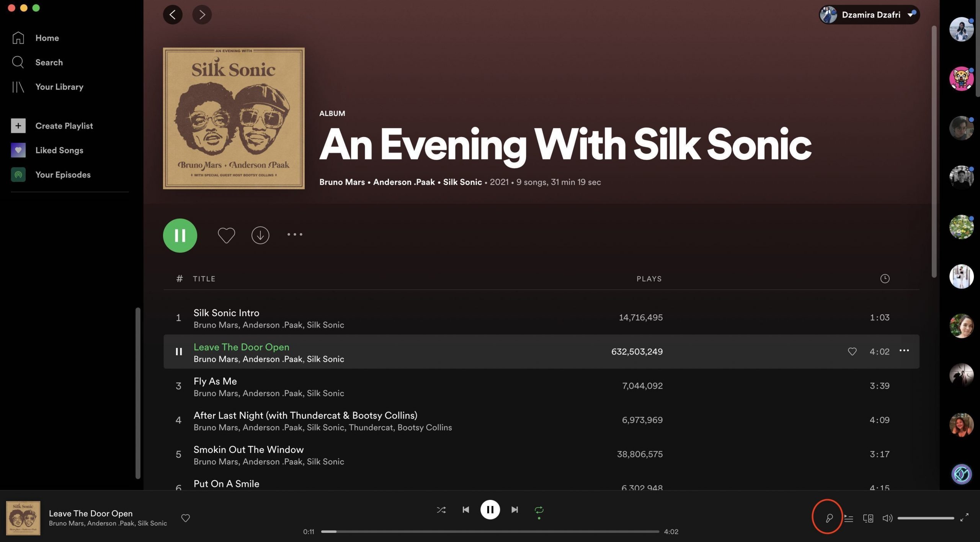980x542 pixels.
Task: Open Search in the sidebar
Action: click(37, 62)
